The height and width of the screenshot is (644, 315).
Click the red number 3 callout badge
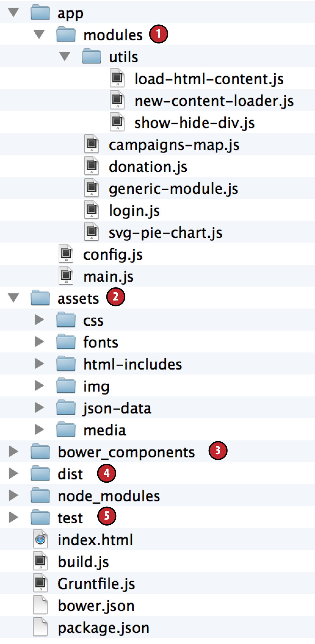coord(218,451)
